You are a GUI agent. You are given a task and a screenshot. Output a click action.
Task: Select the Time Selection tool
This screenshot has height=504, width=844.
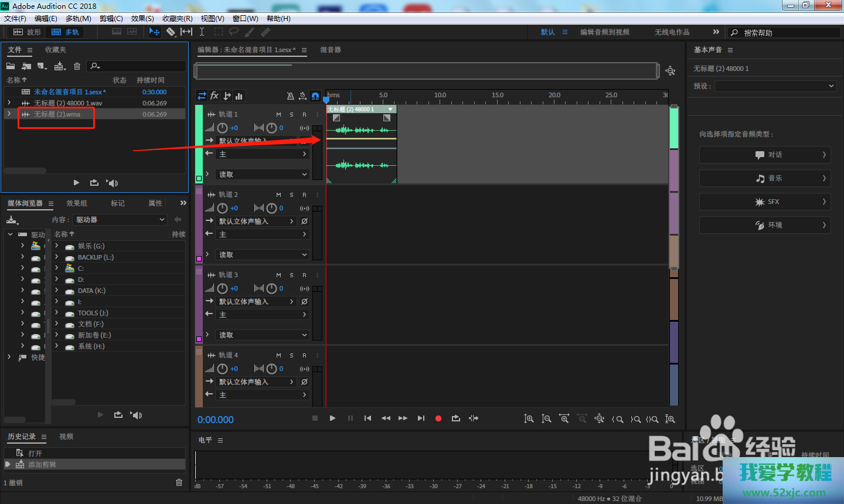(202, 32)
